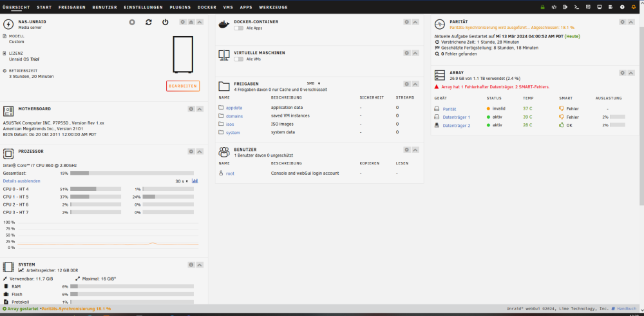
Task: Open the Werkzeuge menu
Action: [x=274, y=7]
